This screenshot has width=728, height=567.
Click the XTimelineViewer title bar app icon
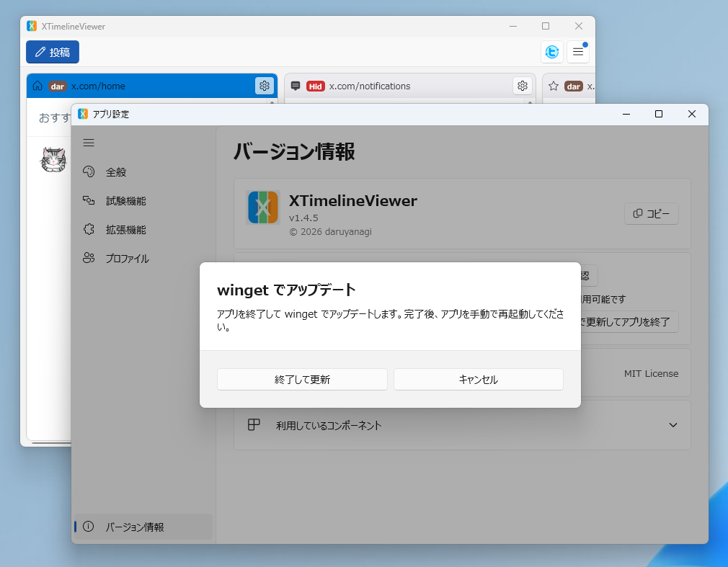point(32,26)
